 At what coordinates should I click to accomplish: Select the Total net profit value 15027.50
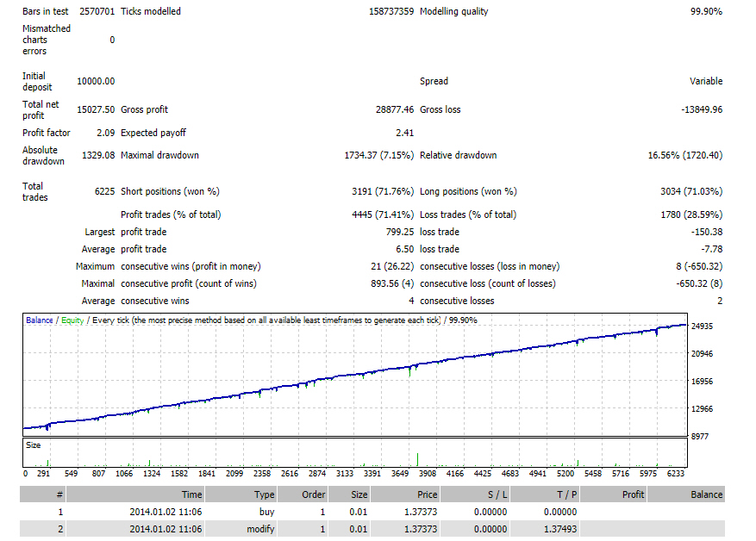coord(96,109)
